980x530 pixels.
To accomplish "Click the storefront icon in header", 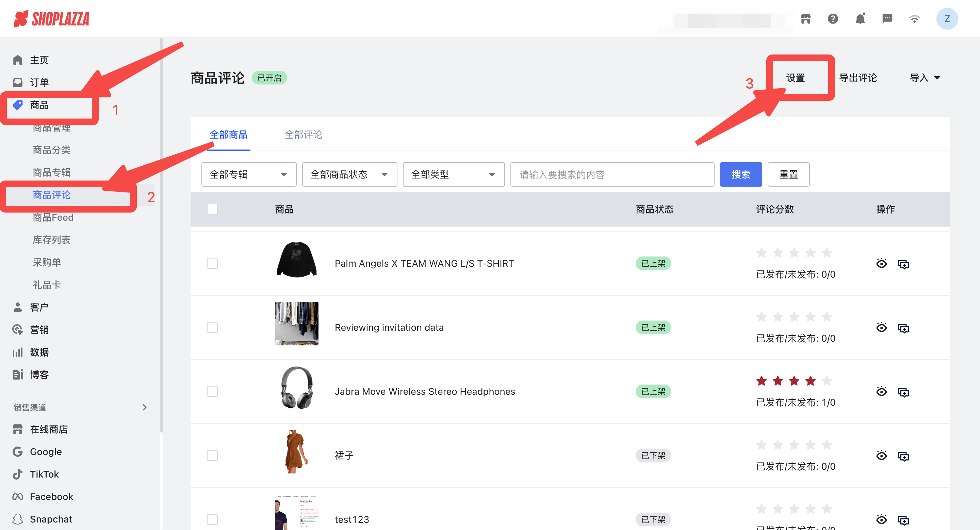I will (805, 19).
